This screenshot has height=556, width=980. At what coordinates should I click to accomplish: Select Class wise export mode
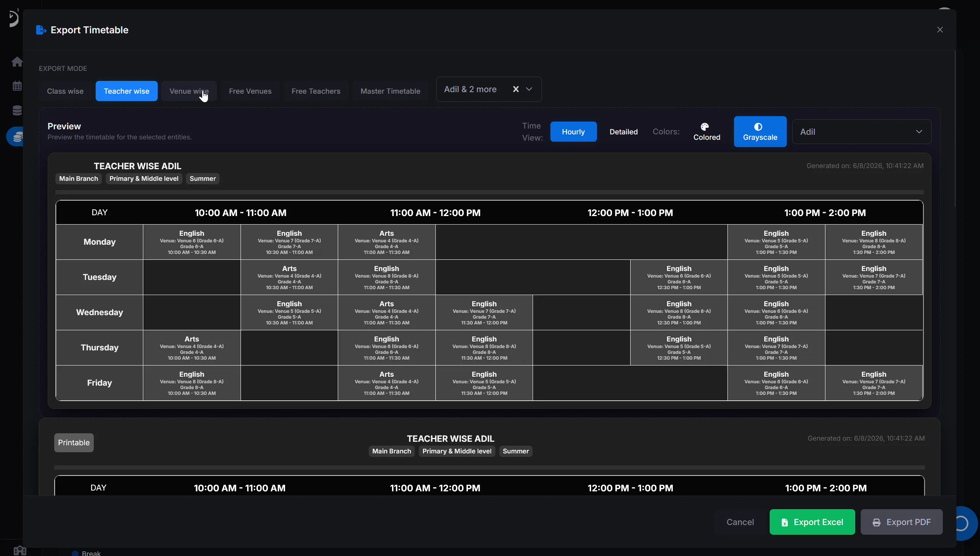point(65,91)
